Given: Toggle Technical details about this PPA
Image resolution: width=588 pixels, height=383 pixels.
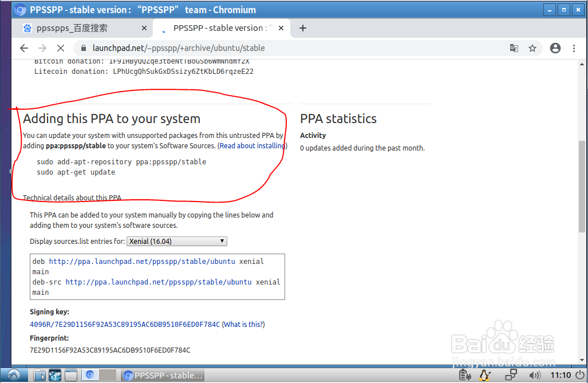Looking at the screenshot, I should point(72,198).
